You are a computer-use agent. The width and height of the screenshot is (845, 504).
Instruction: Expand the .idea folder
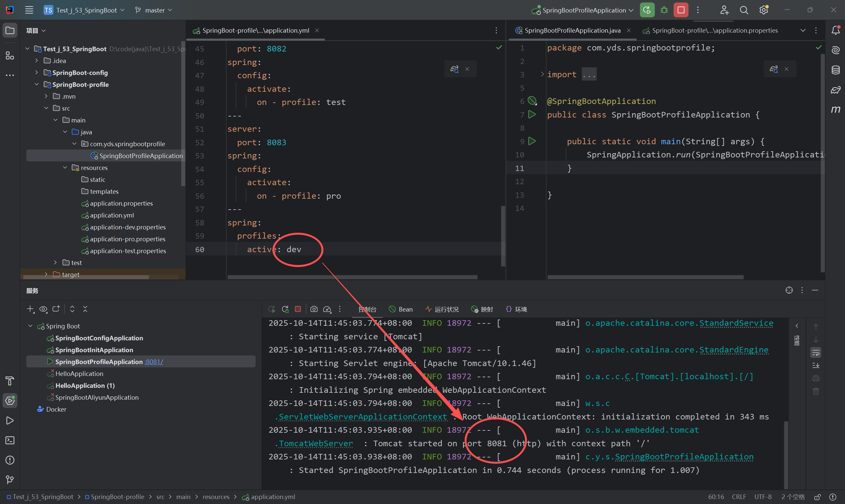coord(37,61)
